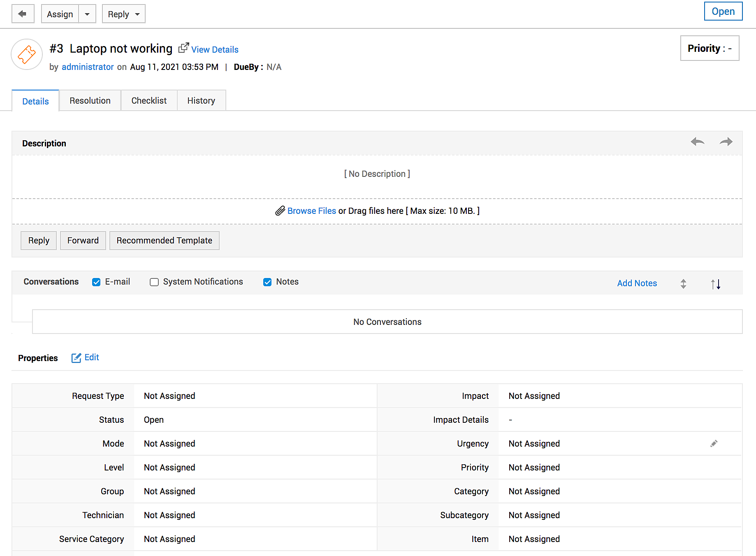Toggle conversation sort order arrows

point(716,284)
